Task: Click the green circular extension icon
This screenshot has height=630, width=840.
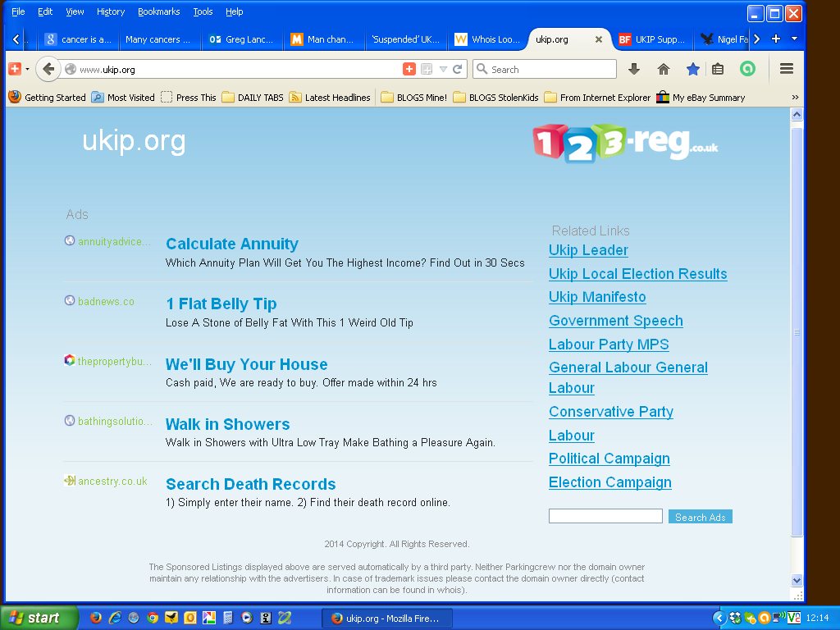Action: [747, 70]
